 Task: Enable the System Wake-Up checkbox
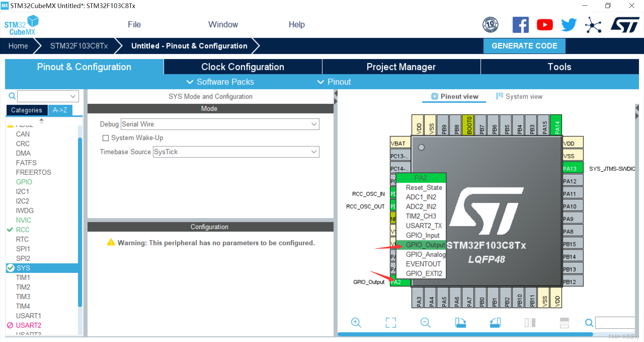[x=106, y=138]
